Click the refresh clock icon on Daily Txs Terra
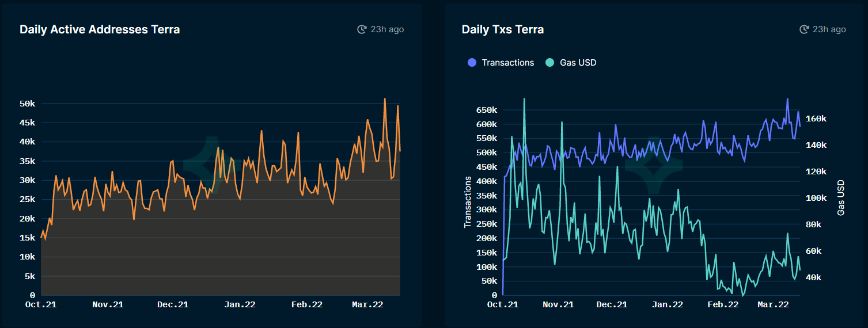Screen dimensions: 868x328 (x=804, y=29)
